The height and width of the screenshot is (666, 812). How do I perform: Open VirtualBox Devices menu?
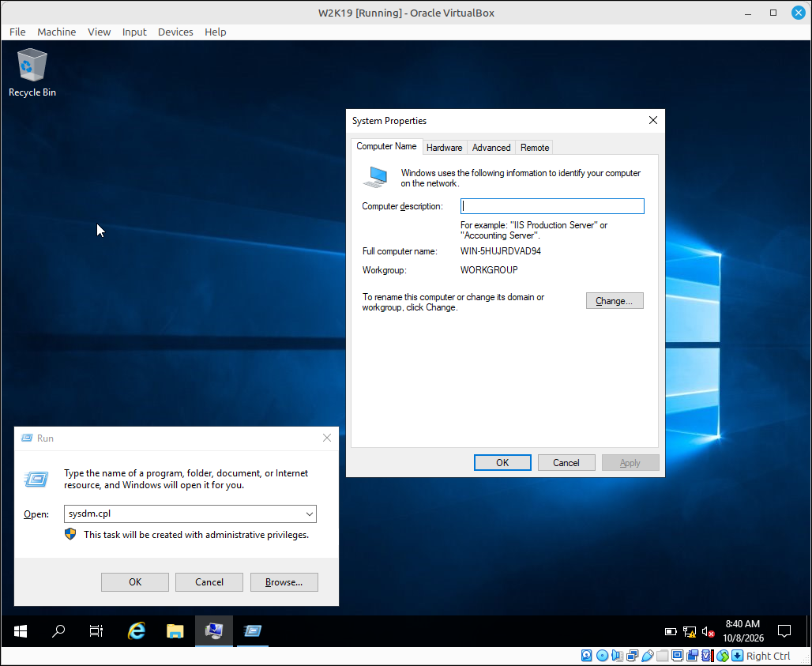[x=175, y=32]
